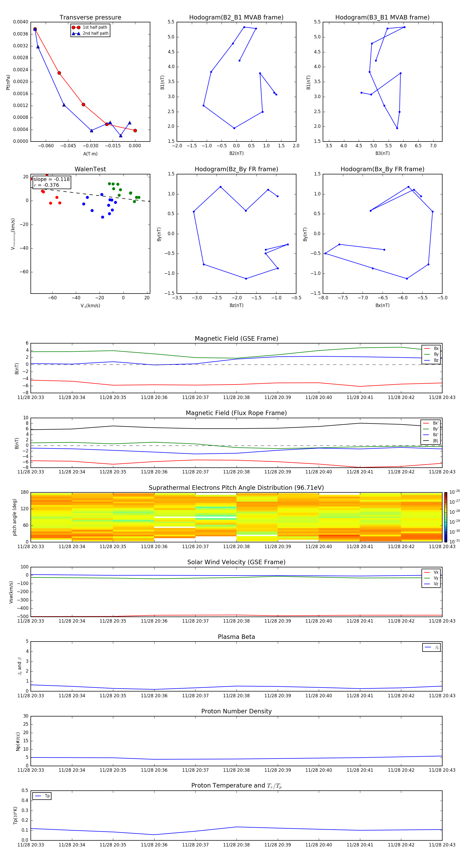Select "Vz" in the solar wind legend
The image size is (473, 868).
(436, 584)
